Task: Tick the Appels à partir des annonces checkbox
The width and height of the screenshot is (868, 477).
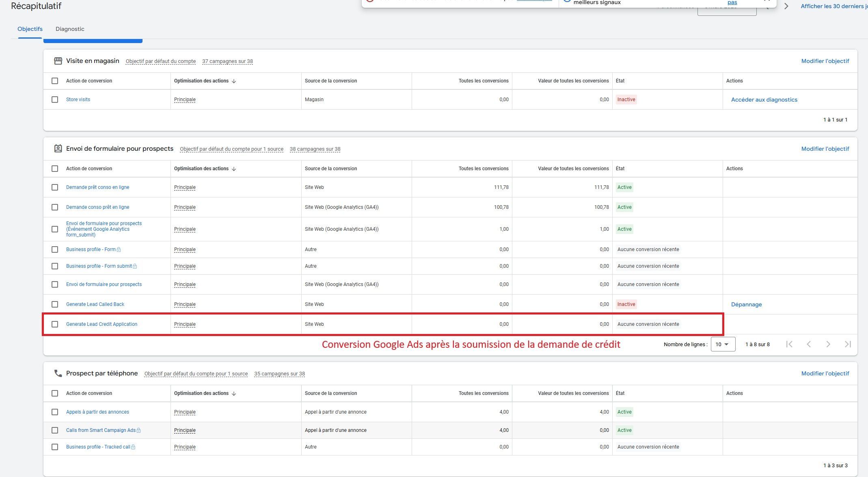Action: pyautogui.click(x=55, y=412)
